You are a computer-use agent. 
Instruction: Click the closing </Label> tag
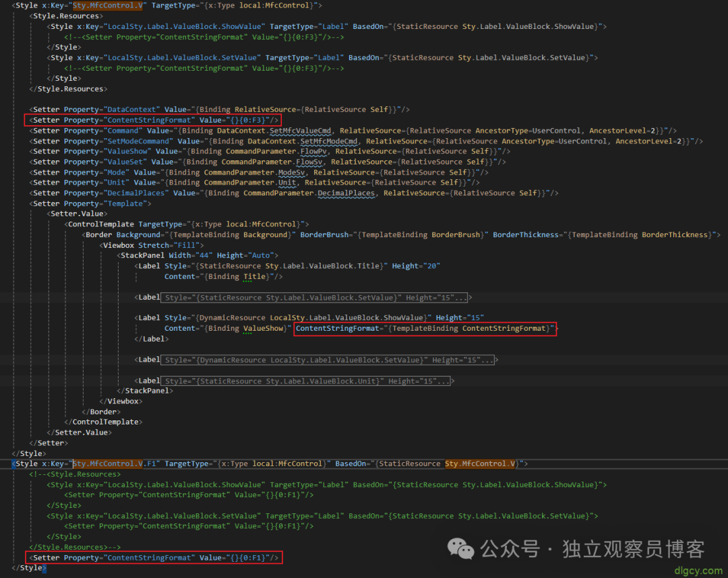(152, 339)
